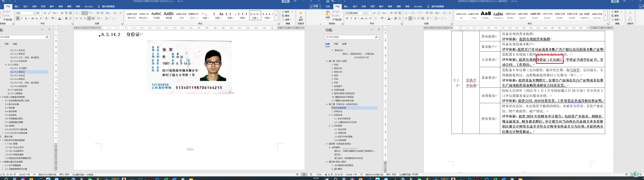The height and width of the screenshot is (180, 644).
Task: Click the Sort icon in 招标文件.doc window
Action: (x=444, y=13)
